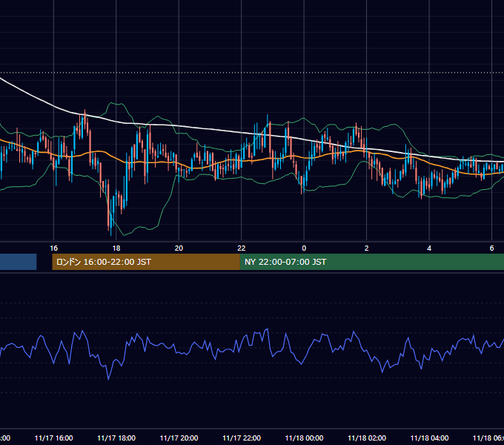Click the 11/17 16:00 time label
Screen dimensions: 504x445
(53, 438)
